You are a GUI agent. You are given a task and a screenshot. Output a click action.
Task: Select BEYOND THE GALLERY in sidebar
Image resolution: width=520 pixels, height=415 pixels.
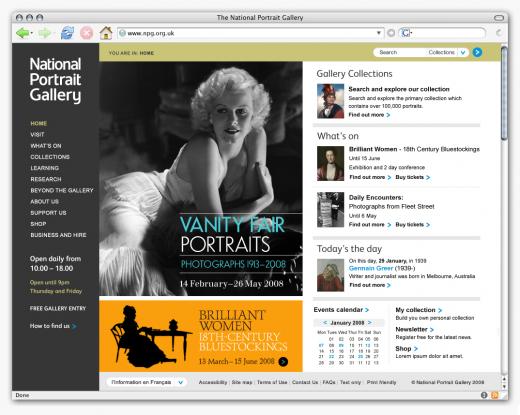coord(62,190)
